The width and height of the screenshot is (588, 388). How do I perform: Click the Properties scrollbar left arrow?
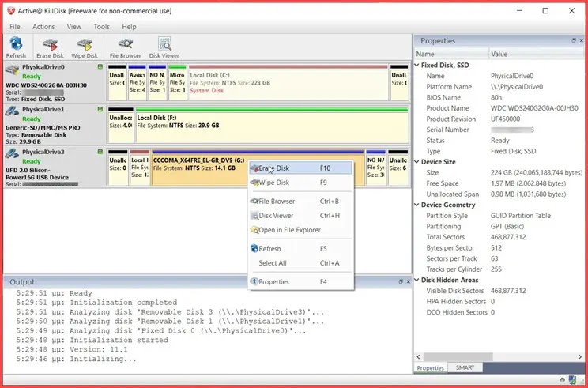(x=419, y=357)
